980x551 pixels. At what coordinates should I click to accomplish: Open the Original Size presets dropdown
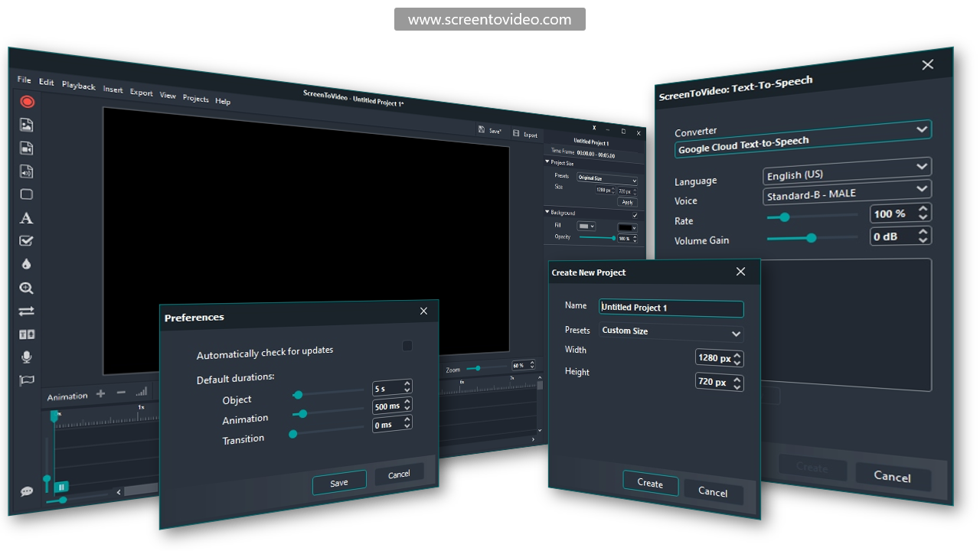pyautogui.click(x=607, y=179)
